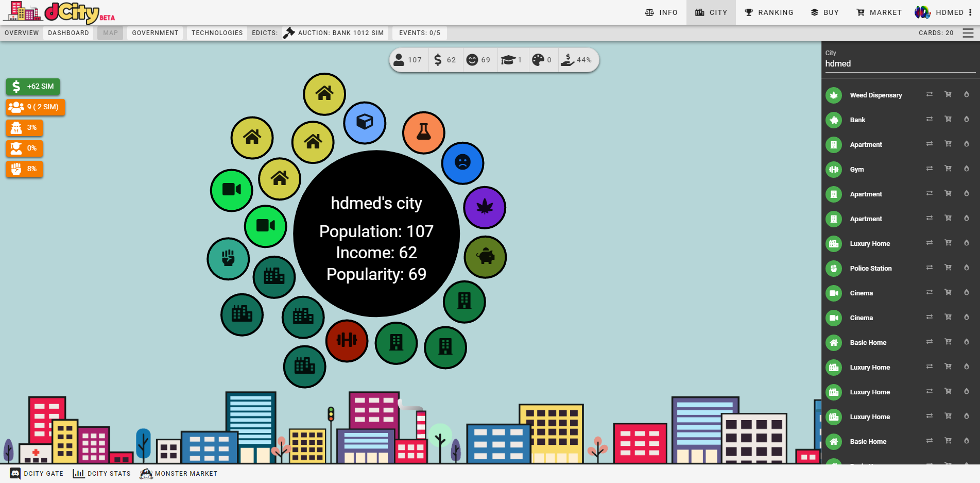Select the purple weed leaf circle
The image size is (980, 483).
[485, 207]
